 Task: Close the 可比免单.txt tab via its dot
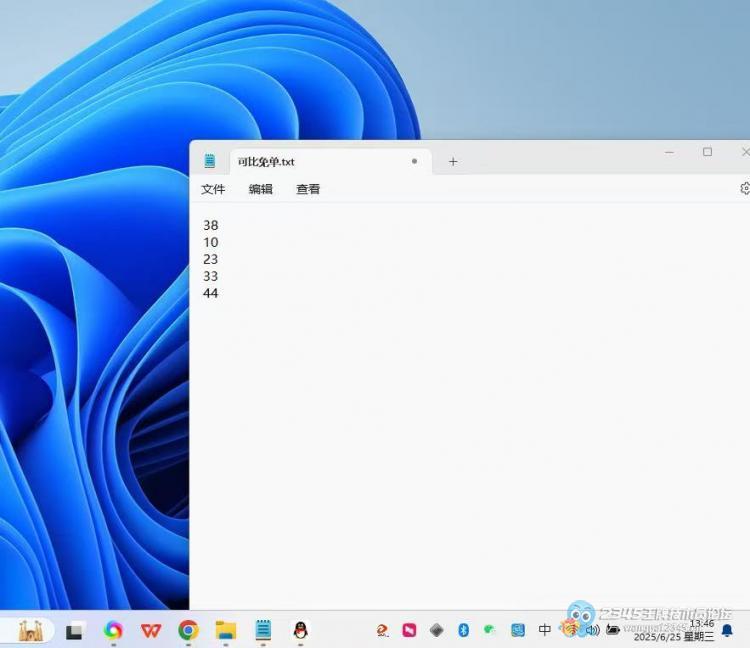pyautogui.click(x=414, y=162)
